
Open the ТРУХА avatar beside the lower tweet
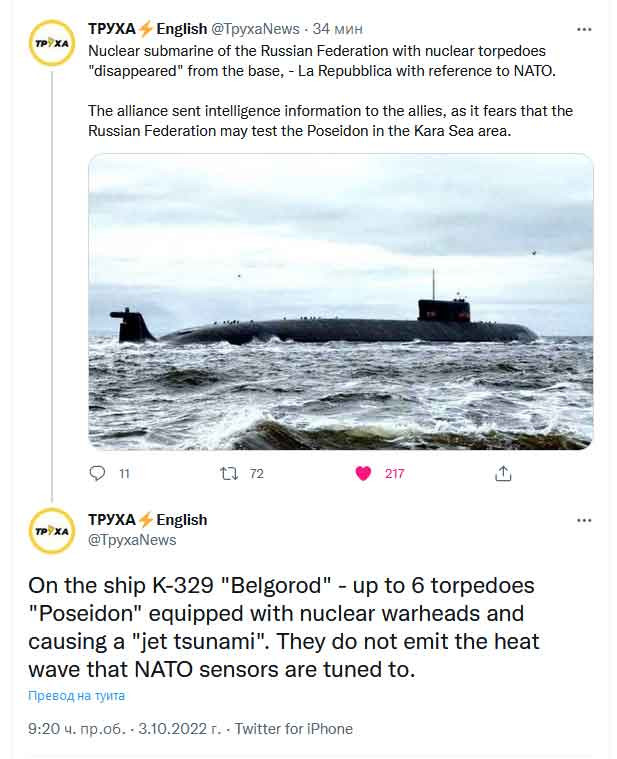pyautogui.click(x=50, y=530)
